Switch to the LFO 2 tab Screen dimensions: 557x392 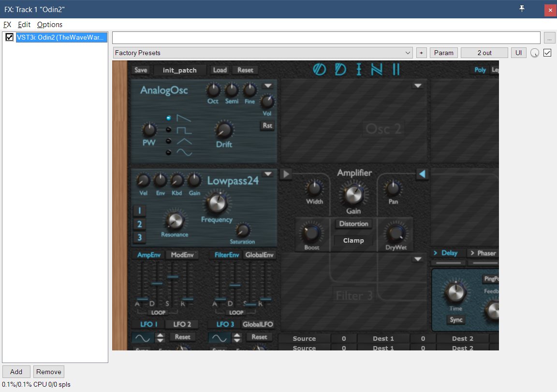[x=182, y=324]
